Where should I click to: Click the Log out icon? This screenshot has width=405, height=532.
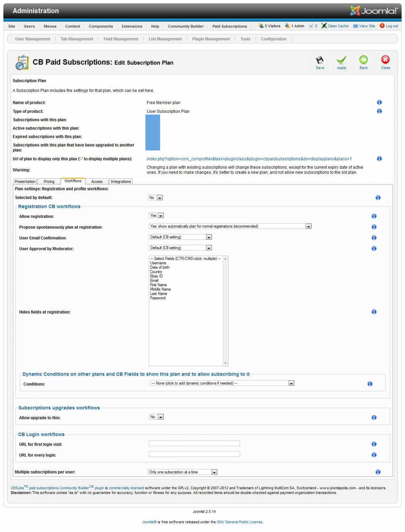click(382, 26)
